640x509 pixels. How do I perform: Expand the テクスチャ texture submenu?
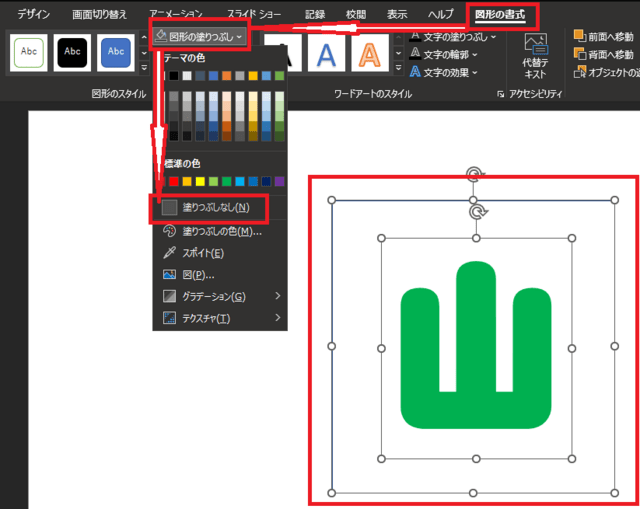[277, 318]
